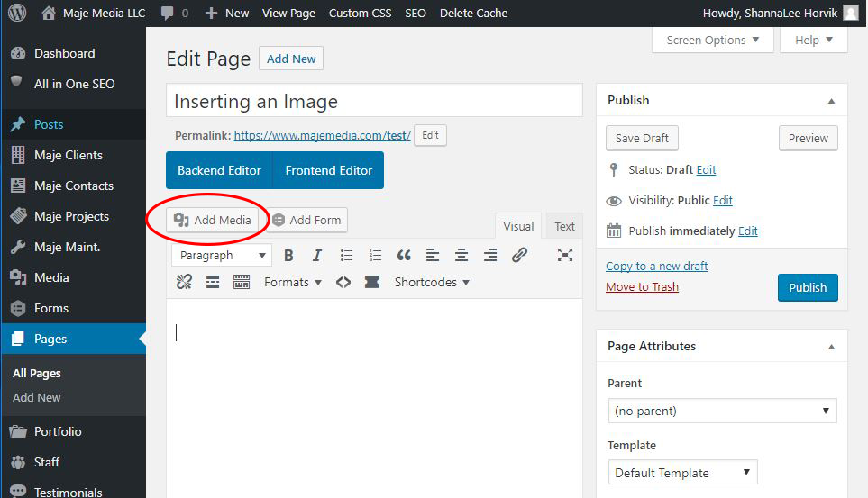Toggle italic formatting
This screenshot has height=498, width=868.
tap(316, 255)
